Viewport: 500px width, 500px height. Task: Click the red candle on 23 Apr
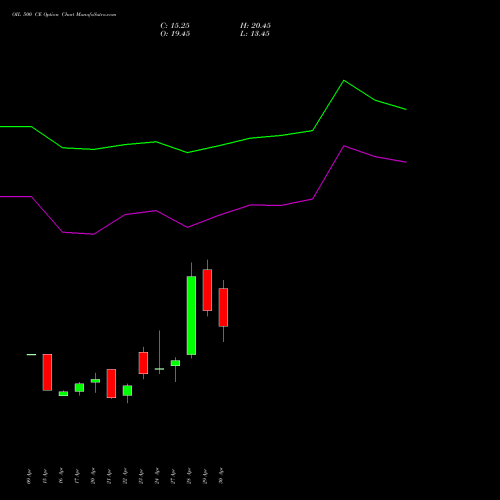click(143, 363)
